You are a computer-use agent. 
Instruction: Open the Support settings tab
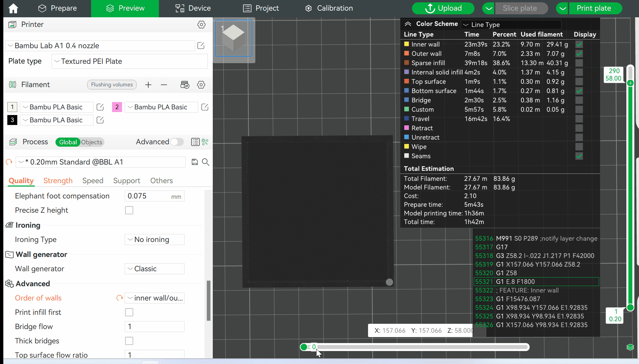pos(127,181)
